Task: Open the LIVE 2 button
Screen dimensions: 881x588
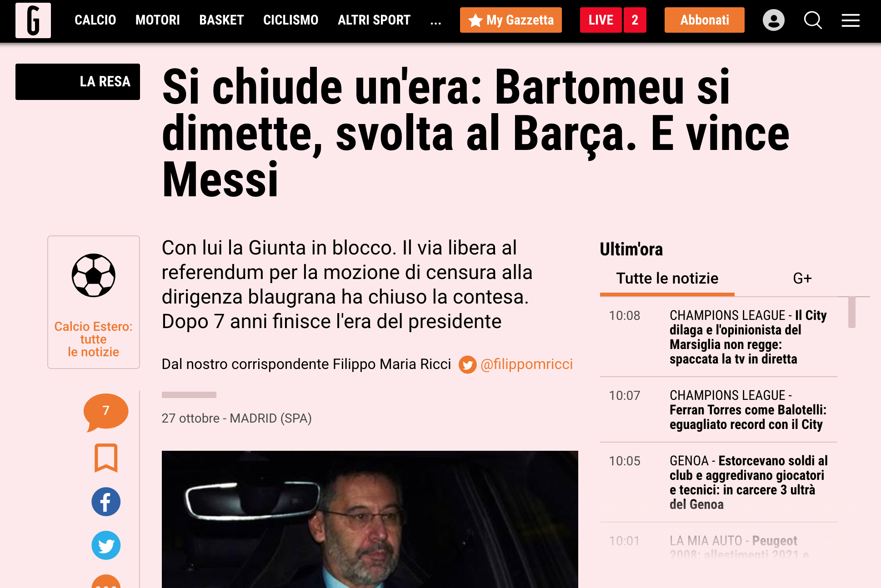Action: point(613,20)
